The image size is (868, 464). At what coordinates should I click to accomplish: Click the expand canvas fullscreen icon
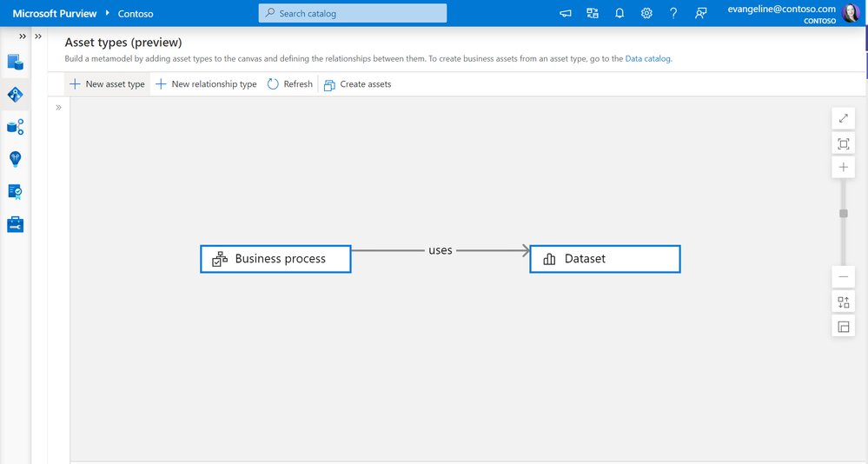tap(843, 118)
